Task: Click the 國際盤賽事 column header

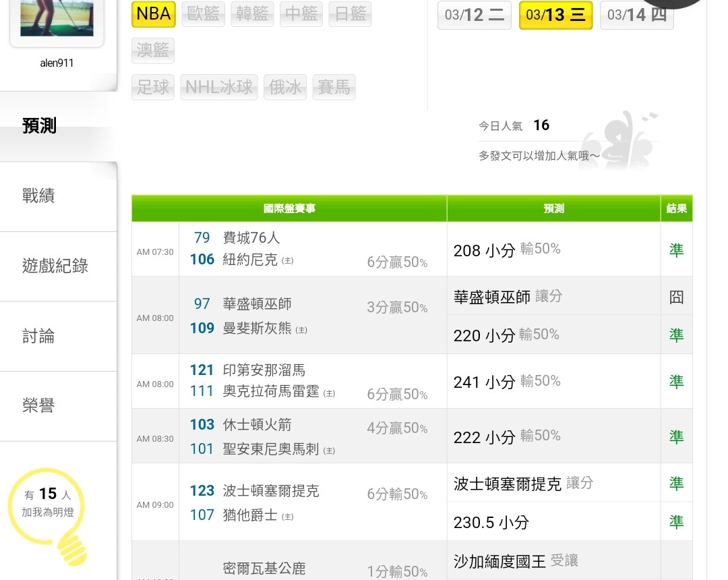Action: [x=289, y=208]
